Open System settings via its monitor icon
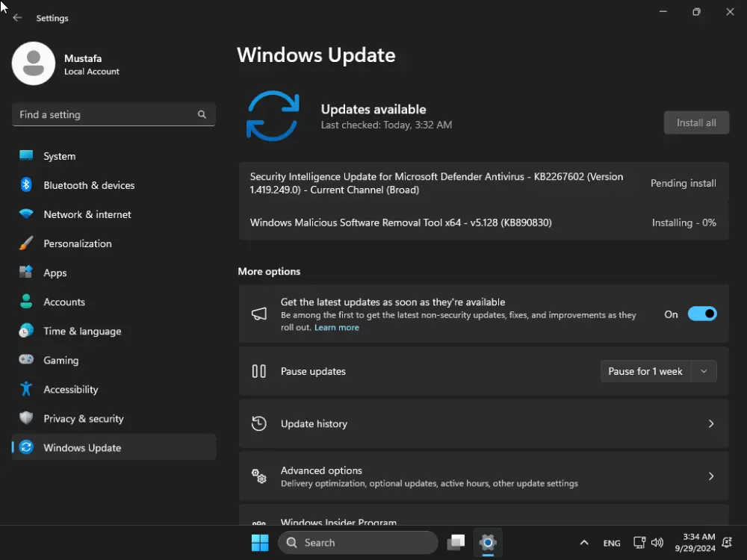Image resolution: width=747 pixels, height=560 pixels. [x=26, y=156]
